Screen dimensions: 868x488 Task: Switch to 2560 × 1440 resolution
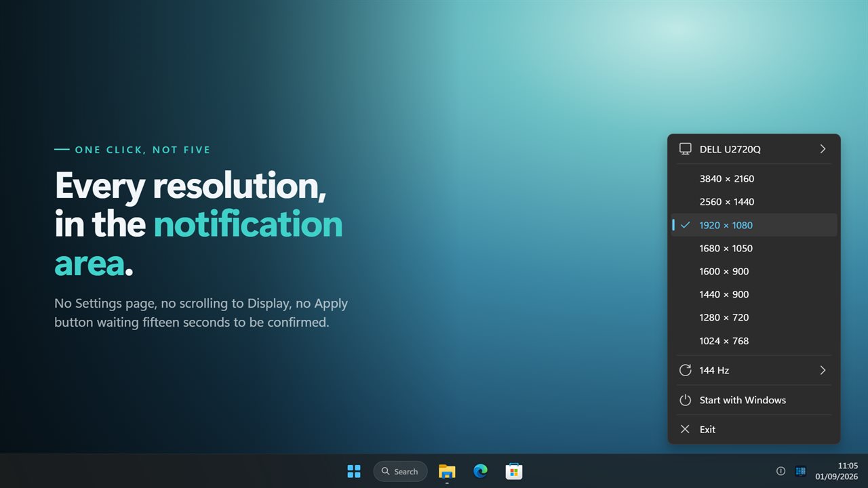753,202
